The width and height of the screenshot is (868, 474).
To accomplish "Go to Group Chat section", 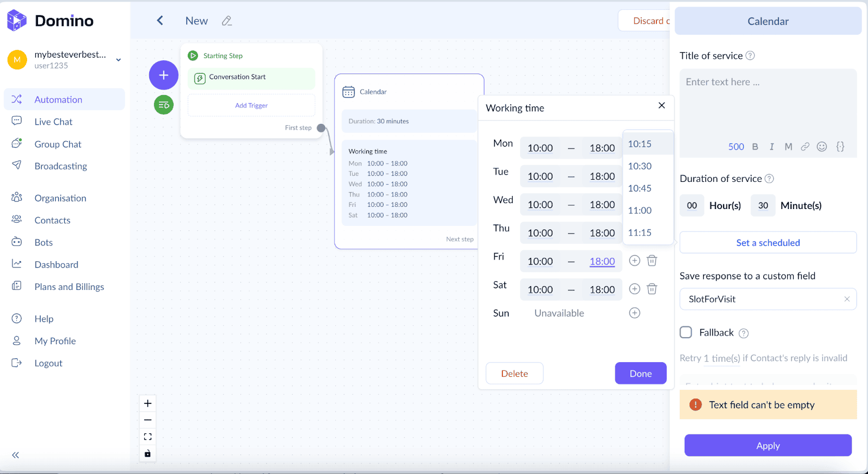I will [58, 144].
